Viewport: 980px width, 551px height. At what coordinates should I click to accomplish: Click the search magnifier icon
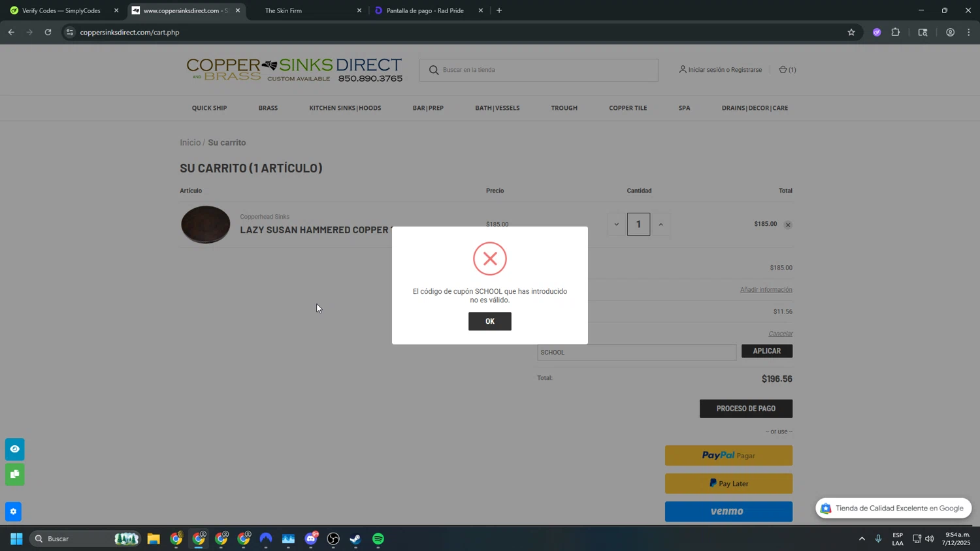pyautogui.click(x=434, y=70)
